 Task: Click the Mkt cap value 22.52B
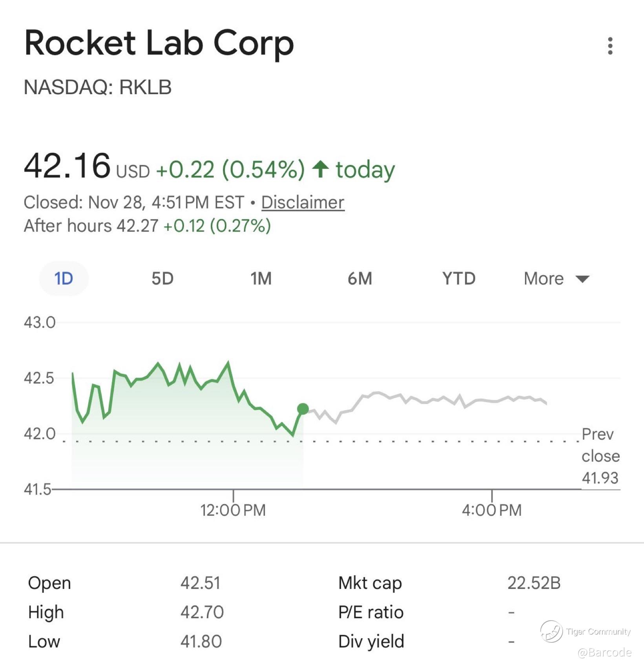534,583
